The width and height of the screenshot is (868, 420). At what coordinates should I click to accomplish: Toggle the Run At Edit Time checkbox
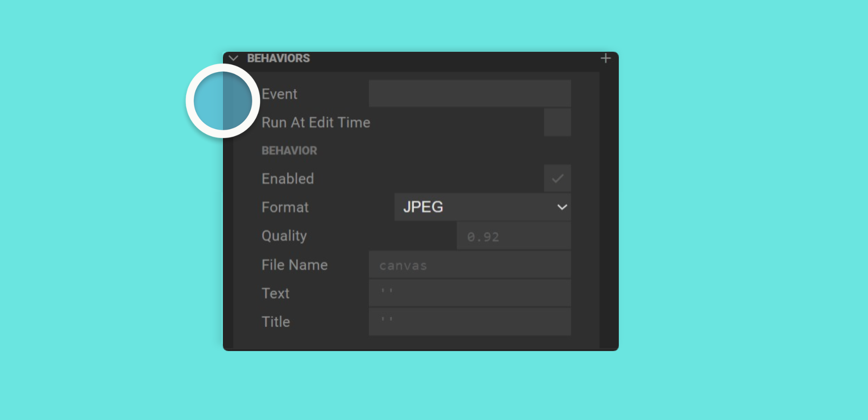pos(557,122)
